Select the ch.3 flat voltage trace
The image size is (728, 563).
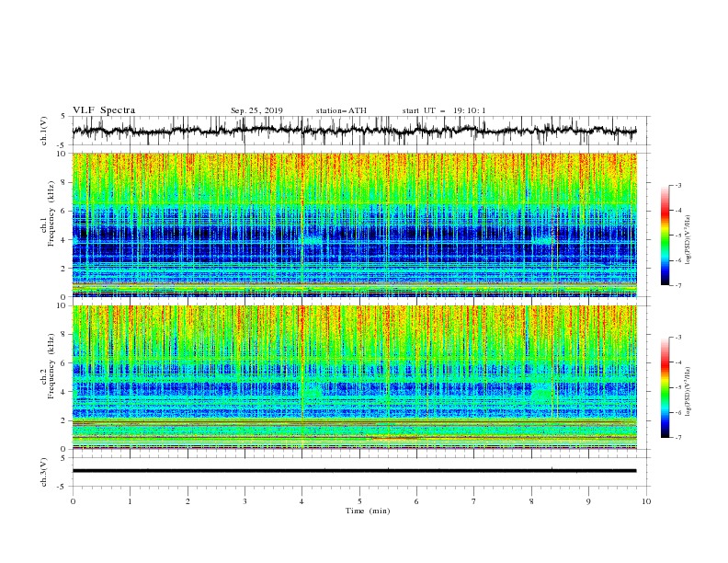[x=354, y=471]
